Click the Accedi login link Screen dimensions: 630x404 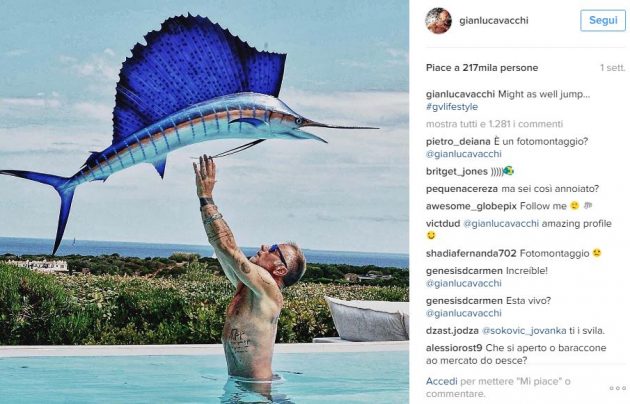pos(442,381)
